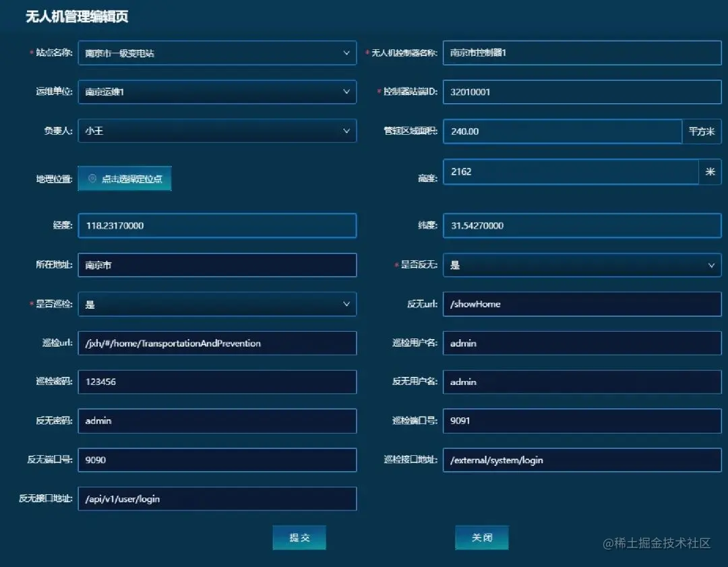Click the 控制器站端ID input
The width and height of the screenshot is (728, 567).
pos(582,92)
